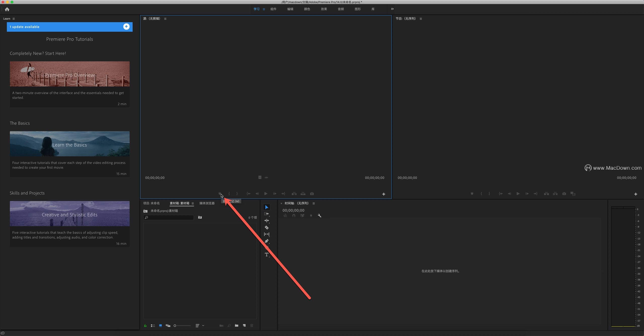Open Program monitor button editor plus
This screenshot has height=336, width=644.
click(x=636, y=194)
